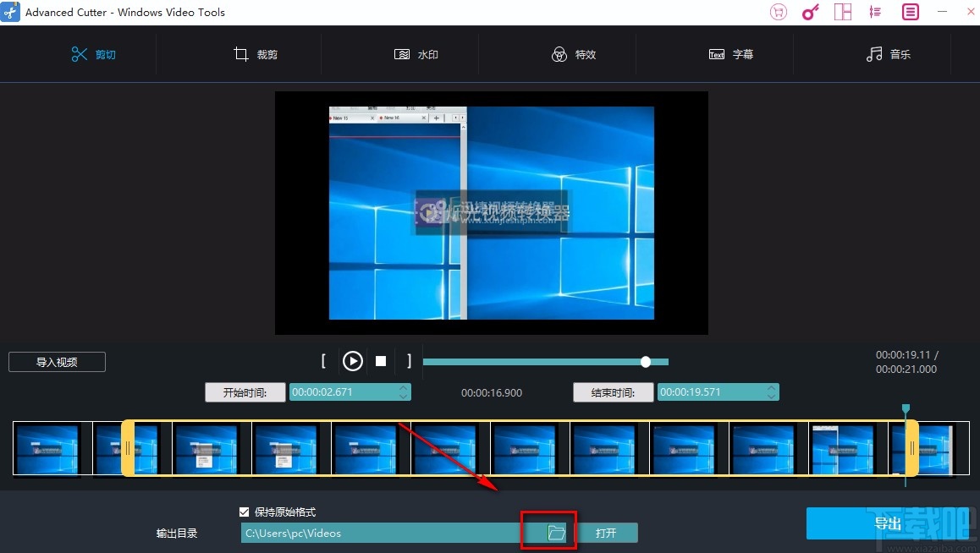Click the 打开 open button

pos(608,532)
